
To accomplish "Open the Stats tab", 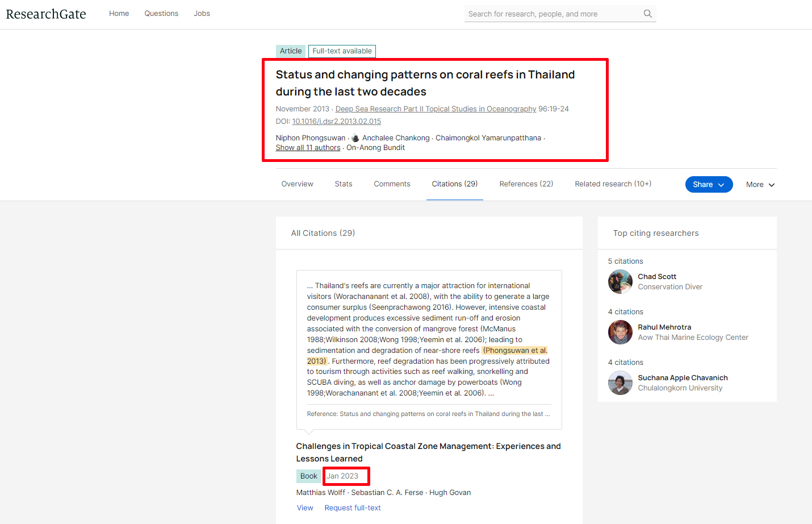I will point(343,184).
